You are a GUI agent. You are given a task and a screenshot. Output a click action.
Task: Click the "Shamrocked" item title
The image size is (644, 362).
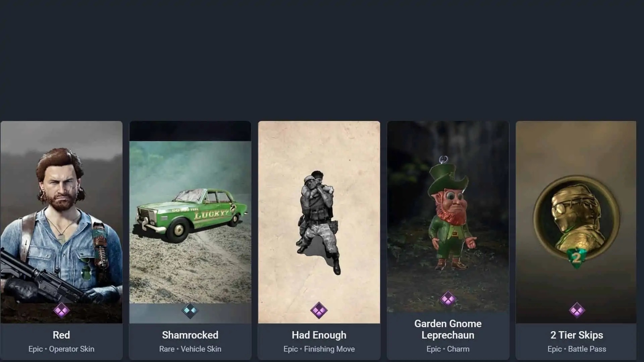[x=190, y=335]
